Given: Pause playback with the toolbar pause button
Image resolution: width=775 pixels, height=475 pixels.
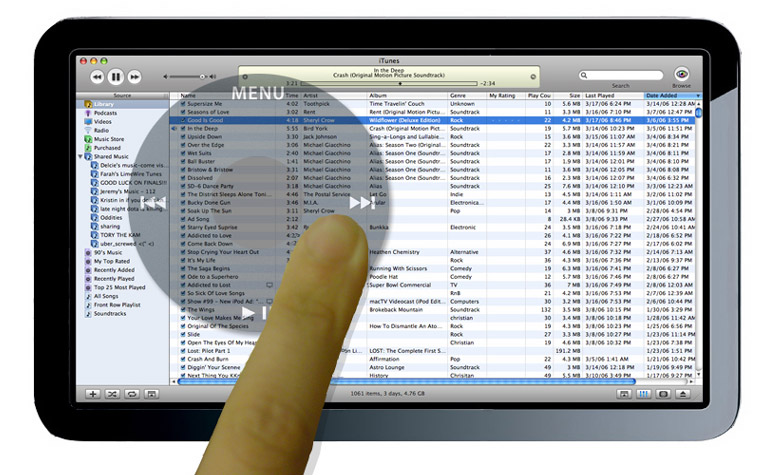Looking at the screenshot, I should click(x=116, y=77).
